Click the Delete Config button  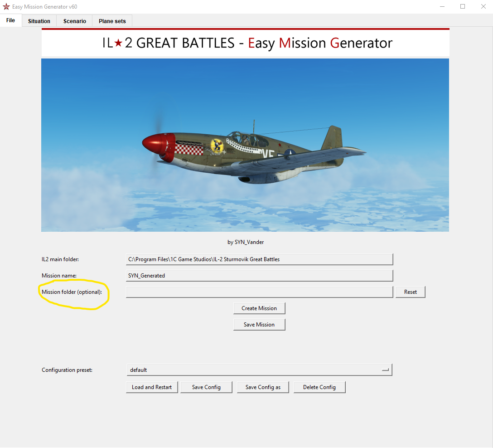[x=319, y=387]
